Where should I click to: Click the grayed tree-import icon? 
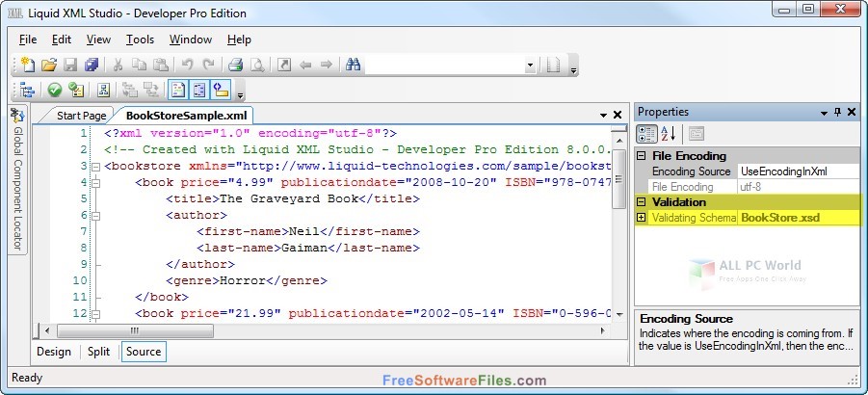click(x=129, y=90)
